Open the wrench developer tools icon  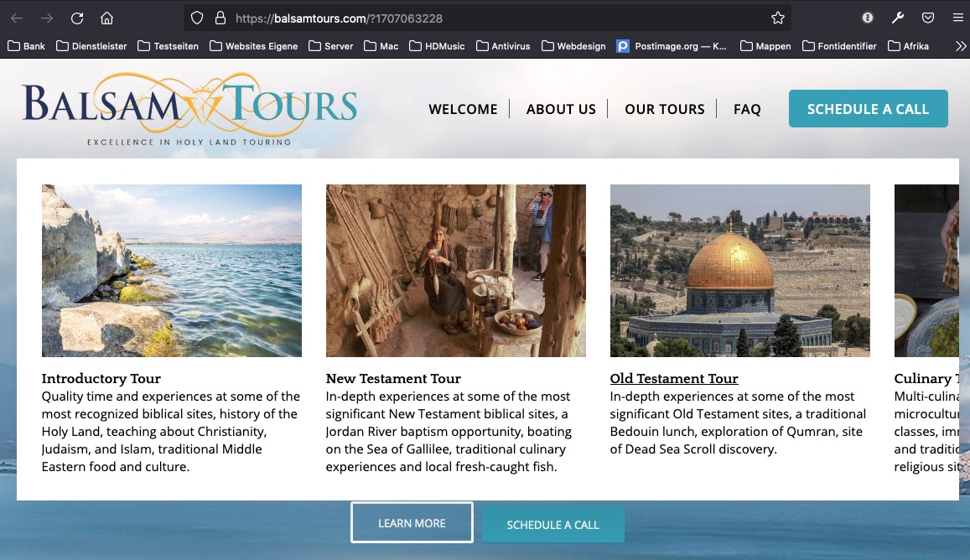tap(898, 18)
